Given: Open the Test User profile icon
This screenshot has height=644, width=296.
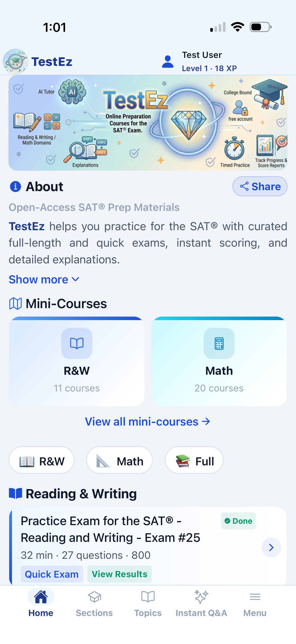Looking at the screenshot, I should pos(168,61).
